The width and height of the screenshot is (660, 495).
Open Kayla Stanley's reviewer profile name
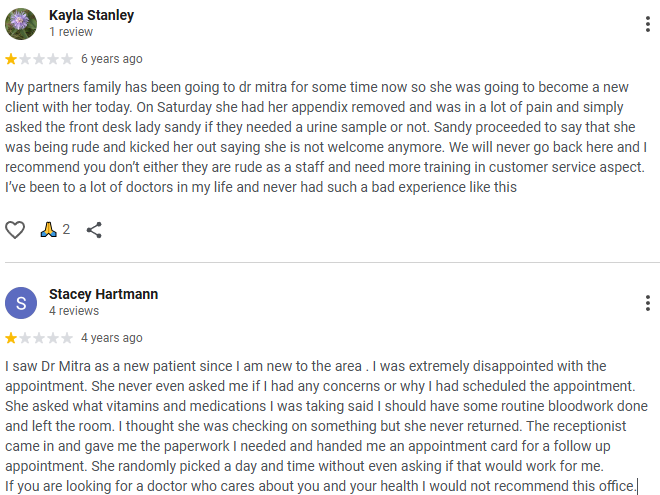pyautogui.click(x=91, y=16)
